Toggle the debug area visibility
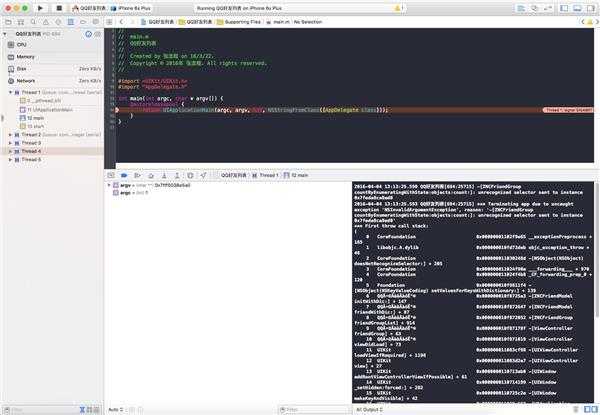 click(x=577, y=8)
